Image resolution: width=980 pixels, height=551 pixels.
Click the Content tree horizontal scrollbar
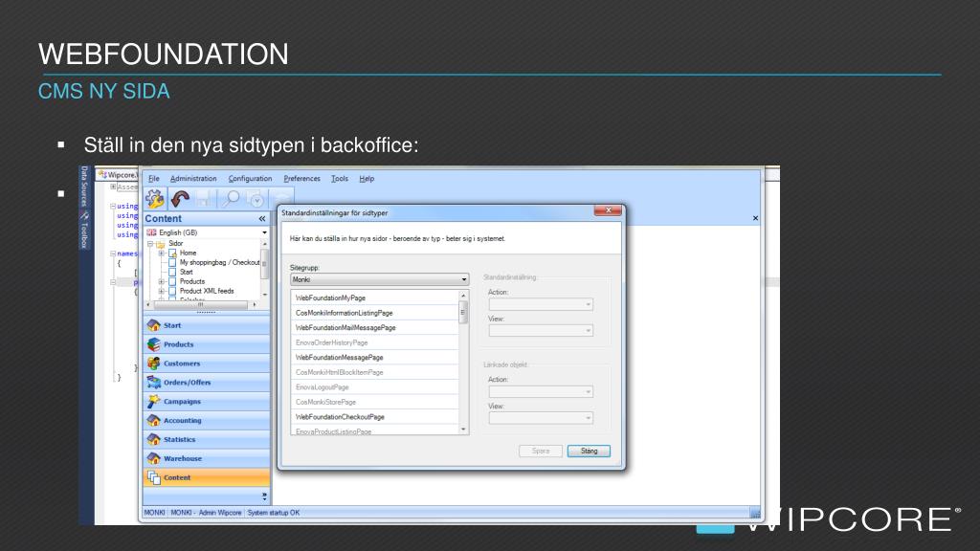click(201, 305)
